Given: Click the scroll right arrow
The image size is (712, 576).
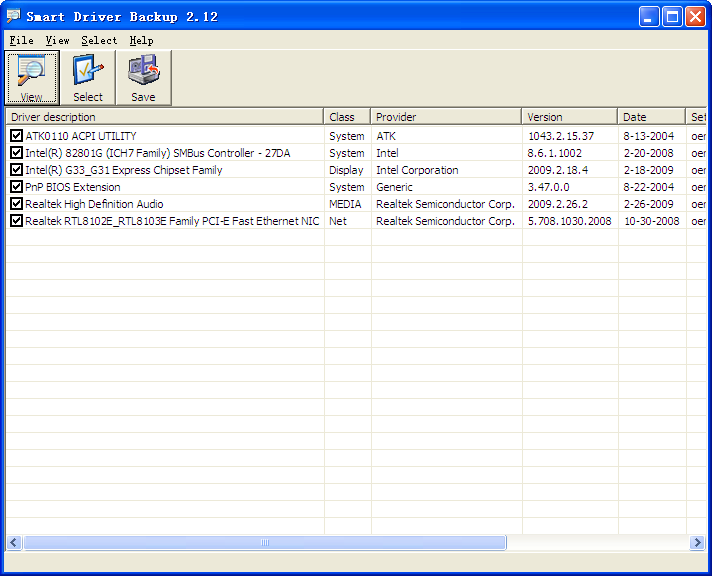Looking at the screenshot, I should click(697, 542).
